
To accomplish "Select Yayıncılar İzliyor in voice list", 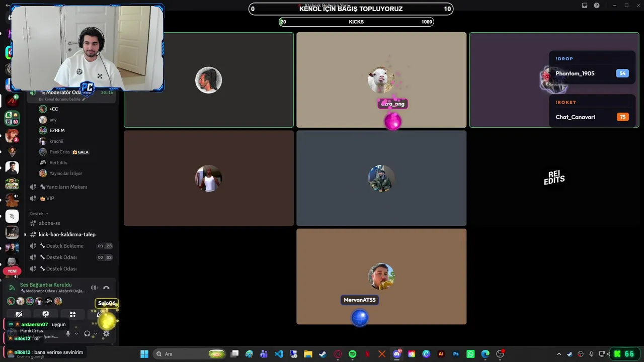I will pos(75,173).
